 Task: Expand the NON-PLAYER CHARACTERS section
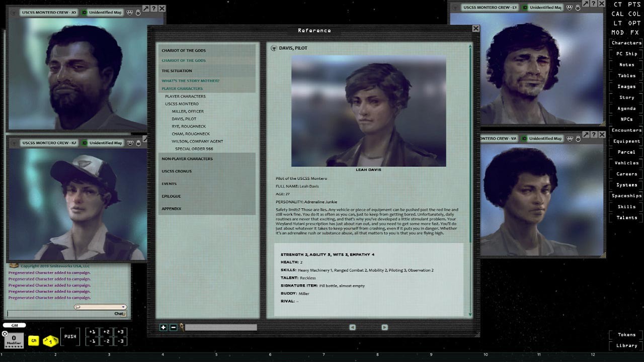coord(186,159)
